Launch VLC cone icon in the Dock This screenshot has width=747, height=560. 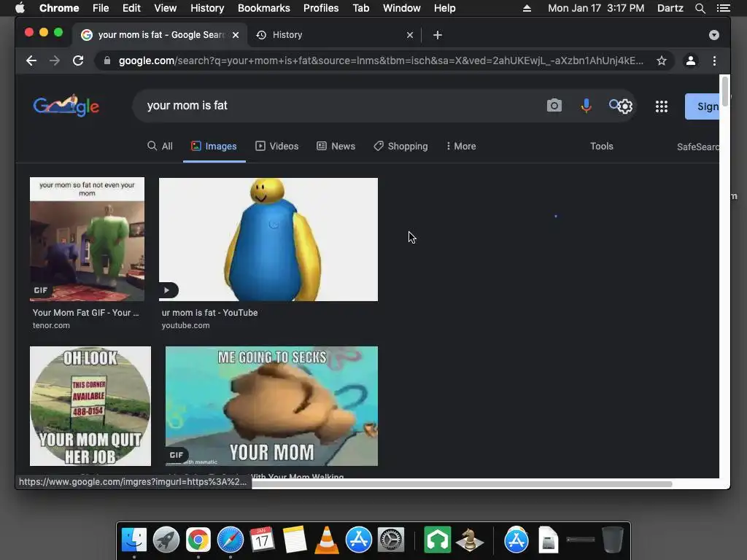[327, 540]
